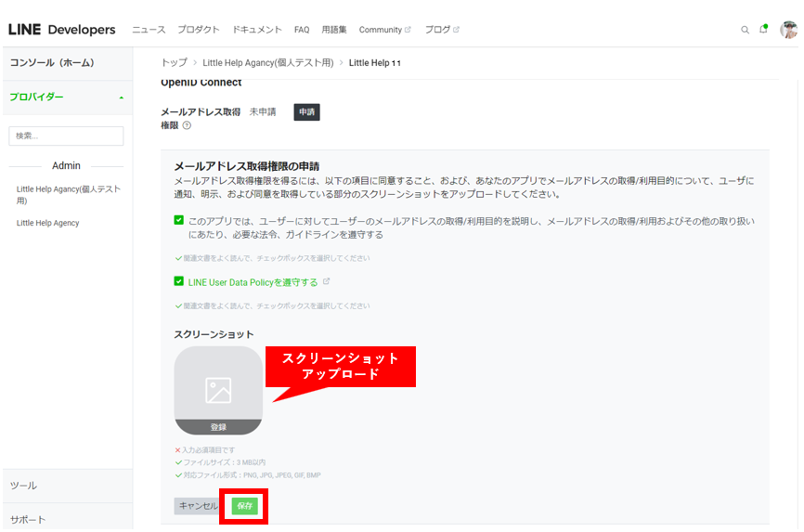Screen dimensions: 804x532
Task: Click the green 保存 button
Action: point(245,506)
